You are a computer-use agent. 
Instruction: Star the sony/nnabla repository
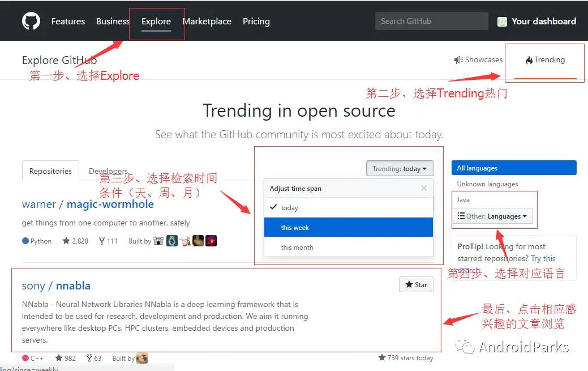click(417, 285)
